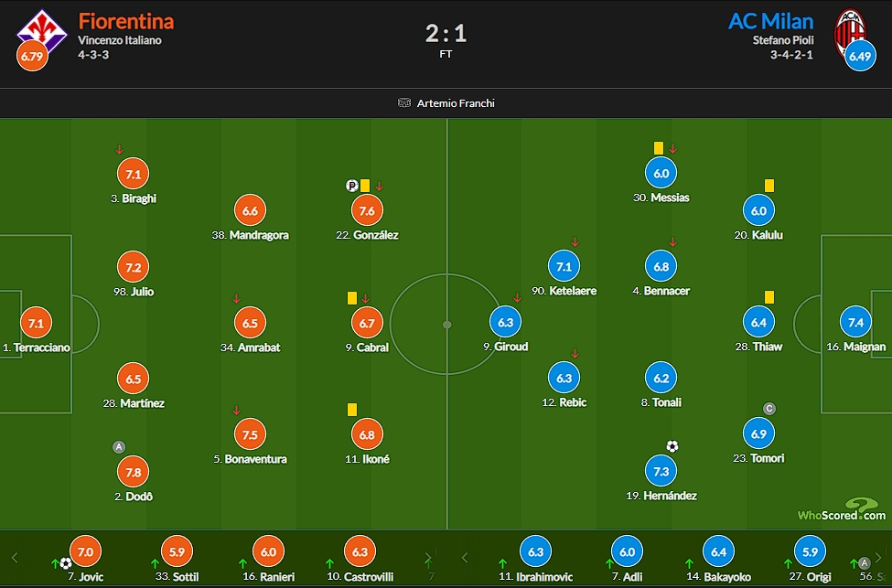Select substitute Jovic's 7.0 rating

[85, 551]
